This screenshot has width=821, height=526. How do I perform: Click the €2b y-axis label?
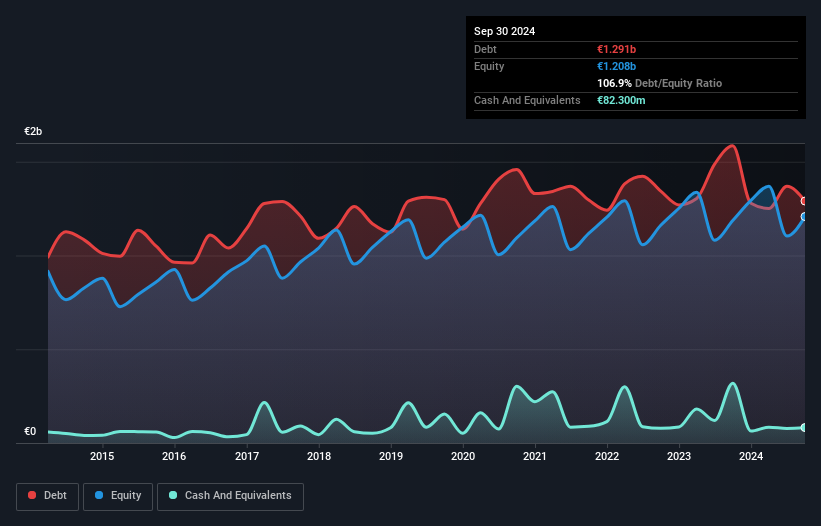tap(33, 131)
